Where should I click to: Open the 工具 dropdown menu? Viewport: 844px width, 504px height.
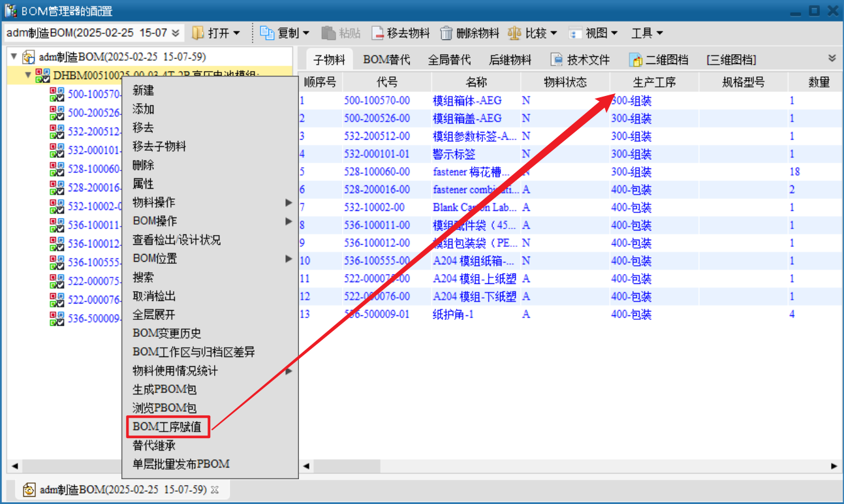coord(647,33)
